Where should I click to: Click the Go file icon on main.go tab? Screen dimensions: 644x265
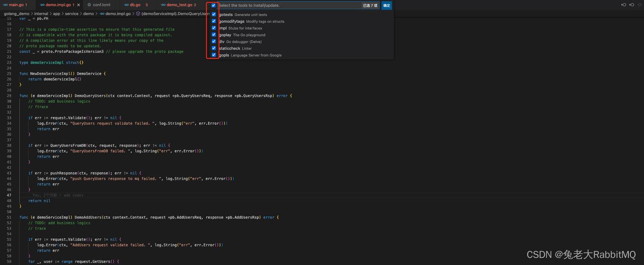pos(6,5)
